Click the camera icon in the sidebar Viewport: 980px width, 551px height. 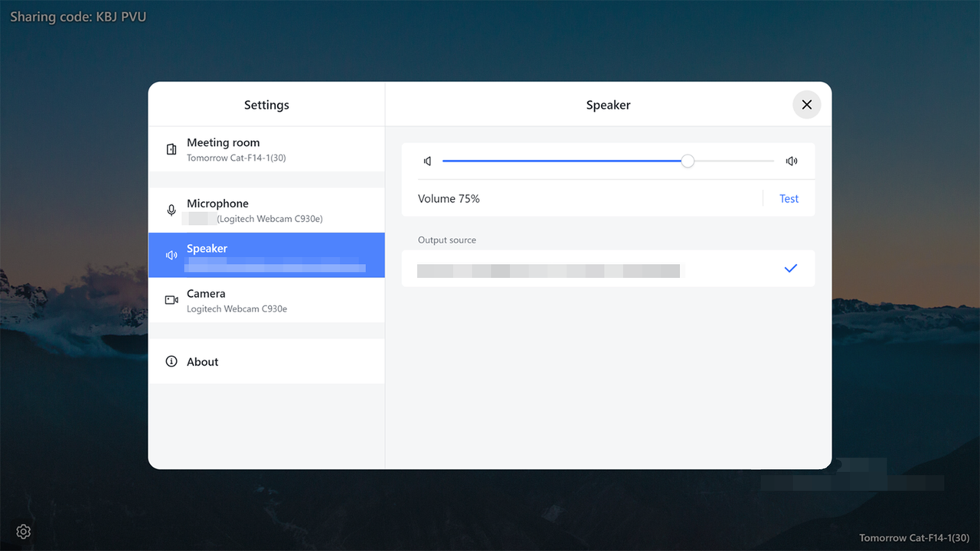(x=171, y=300)
